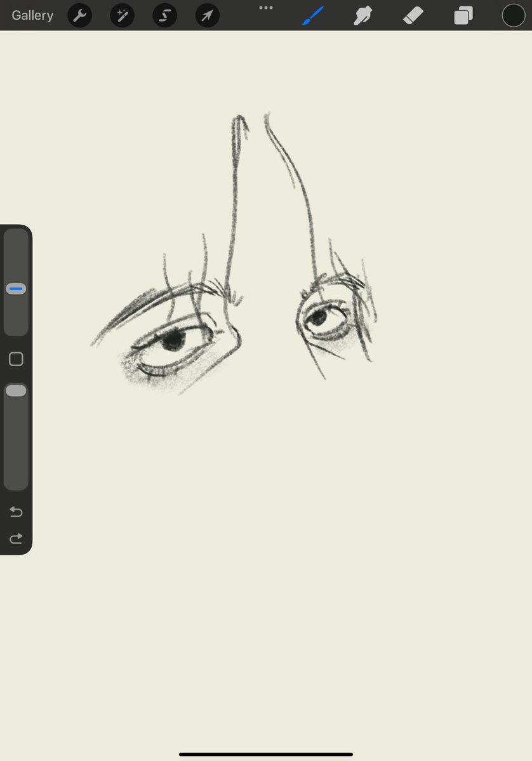Open the Layers panel
532x761 pixels.
point(463,15)
